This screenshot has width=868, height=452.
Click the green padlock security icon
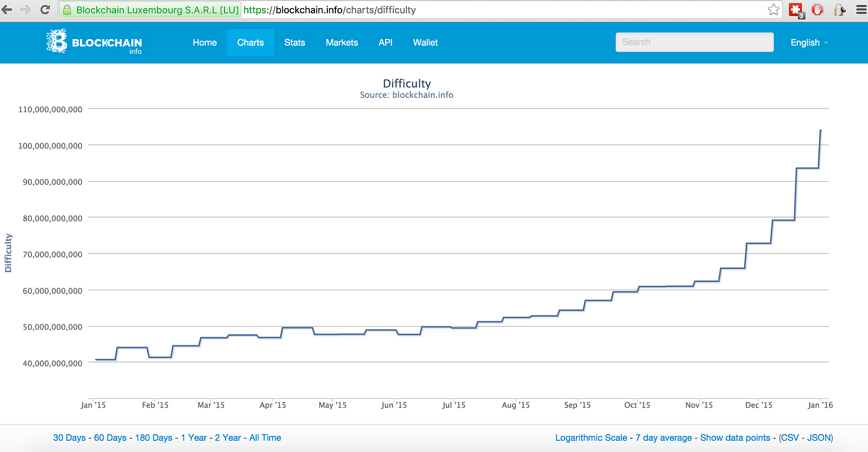[67, 10]
